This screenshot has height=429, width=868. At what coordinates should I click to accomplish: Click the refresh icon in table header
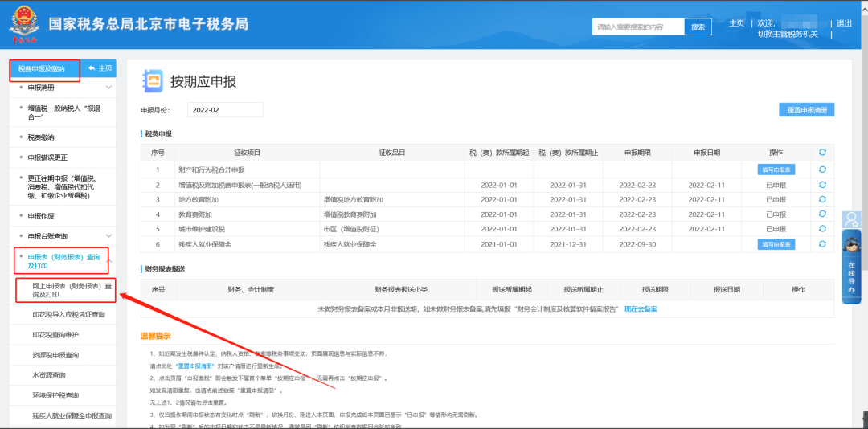[822, 153]
